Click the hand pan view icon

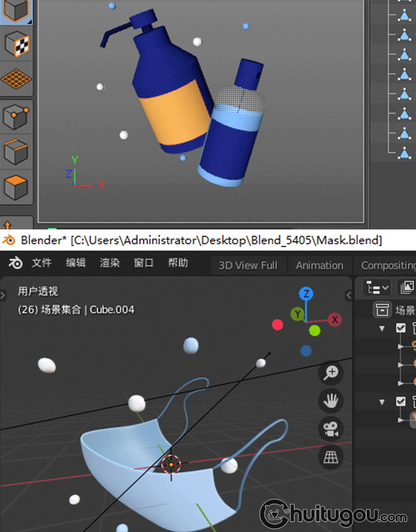[x=331, y=401]
